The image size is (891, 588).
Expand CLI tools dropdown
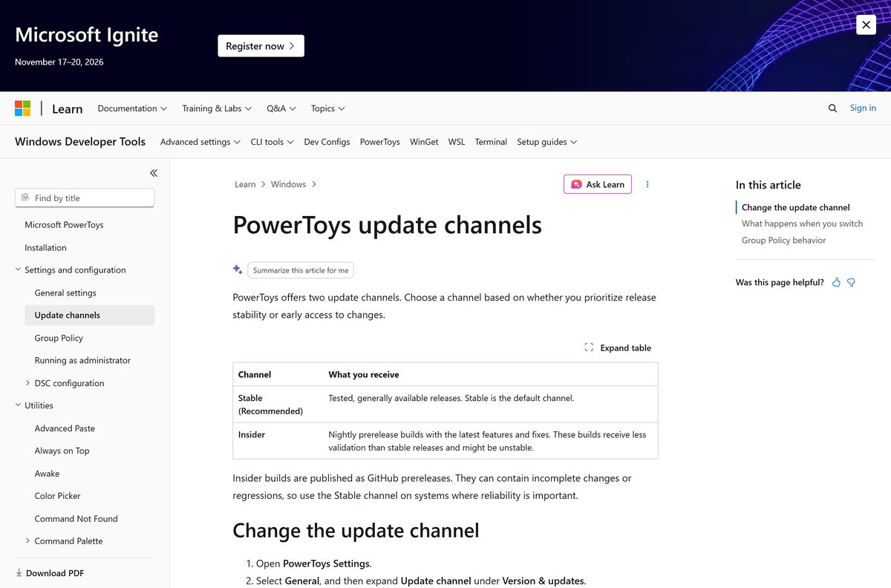(x=272, y=142)
